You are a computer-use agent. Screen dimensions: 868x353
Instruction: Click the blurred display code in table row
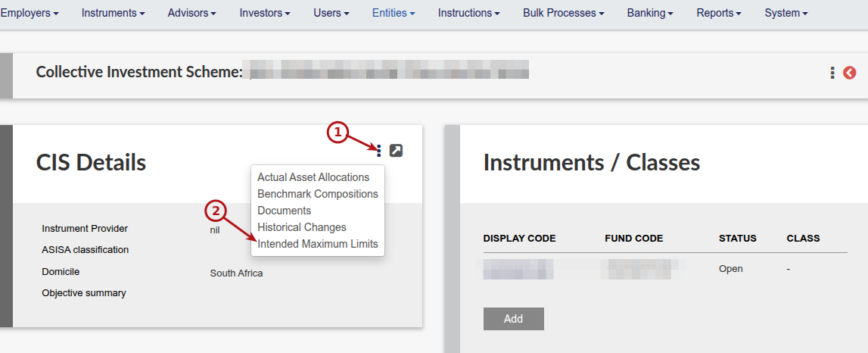pos(518,269)
